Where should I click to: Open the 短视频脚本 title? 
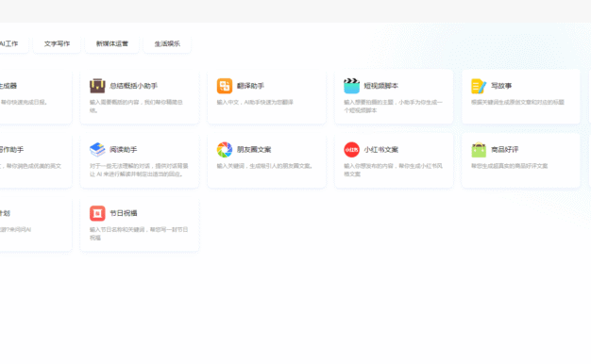coord(380,86)
